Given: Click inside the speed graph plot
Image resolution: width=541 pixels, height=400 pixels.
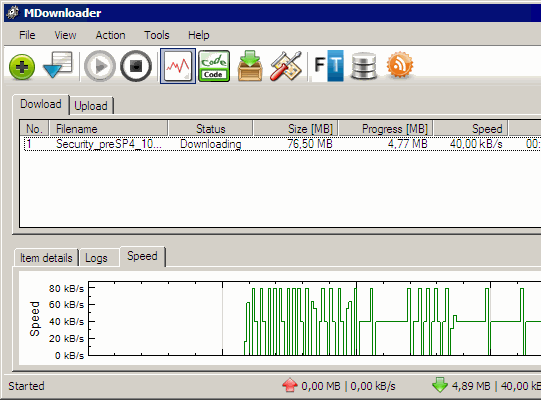Looking at the screenshot, I should click(315, 319).
